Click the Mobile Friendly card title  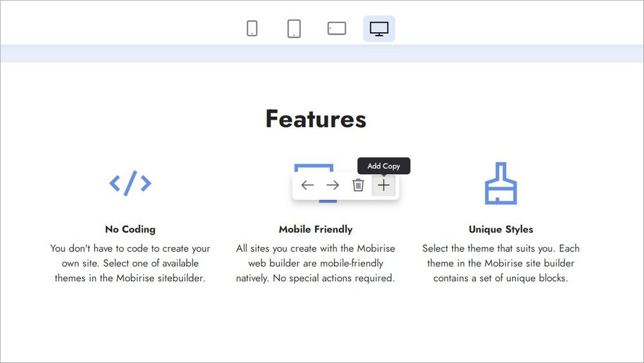tap(316, 229)
